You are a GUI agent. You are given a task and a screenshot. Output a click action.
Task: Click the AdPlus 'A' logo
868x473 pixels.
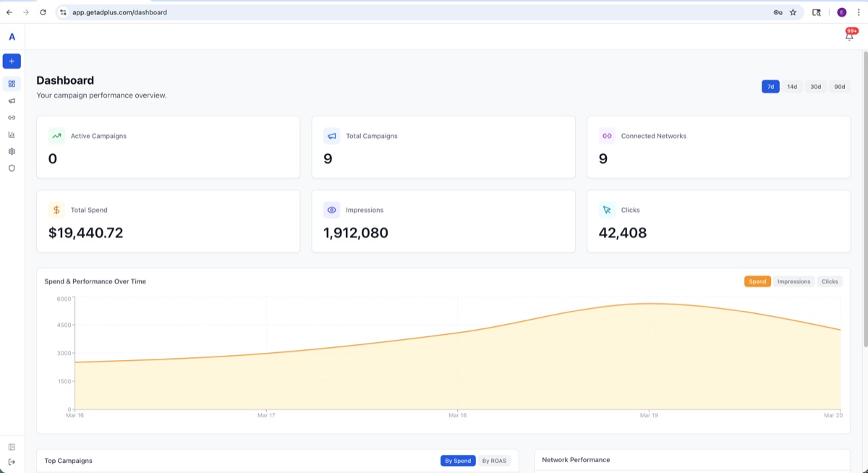click(x=12, y=37)
